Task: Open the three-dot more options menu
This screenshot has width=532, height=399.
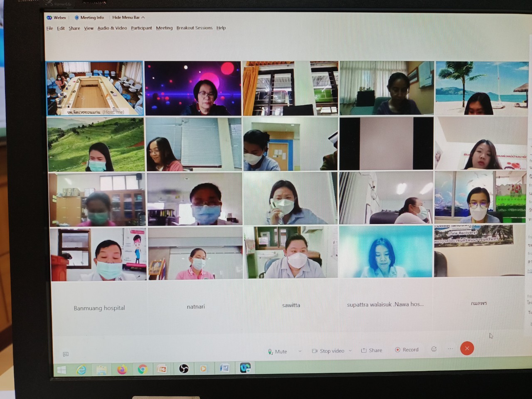Action: coord(450,349)
